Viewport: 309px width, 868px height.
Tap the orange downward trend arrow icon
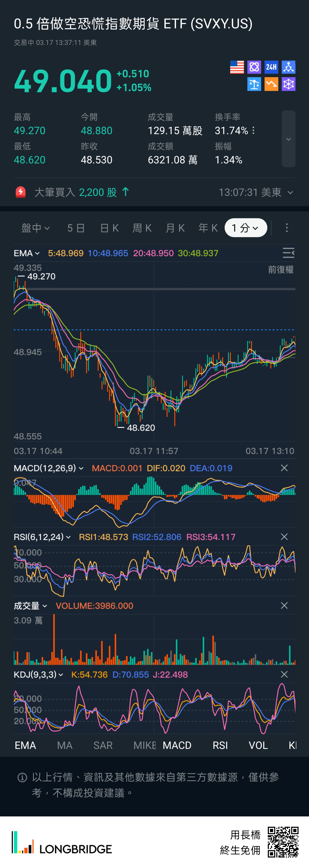[271, 84]
